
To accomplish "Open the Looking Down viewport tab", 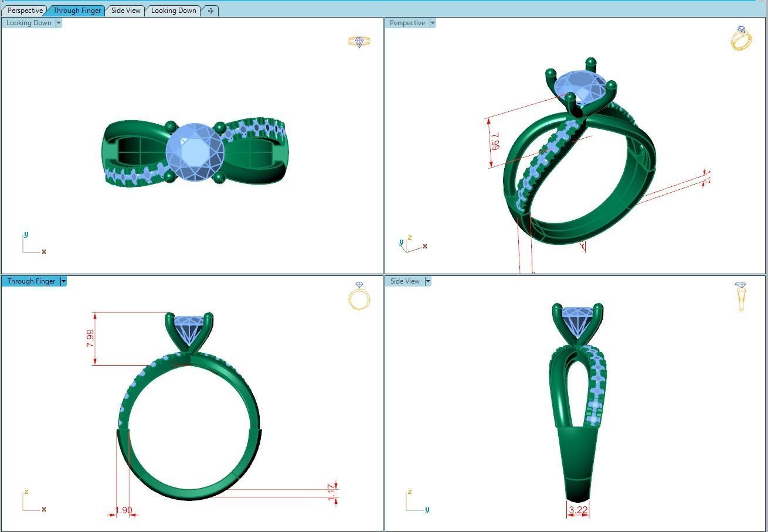I will point(174,11).
